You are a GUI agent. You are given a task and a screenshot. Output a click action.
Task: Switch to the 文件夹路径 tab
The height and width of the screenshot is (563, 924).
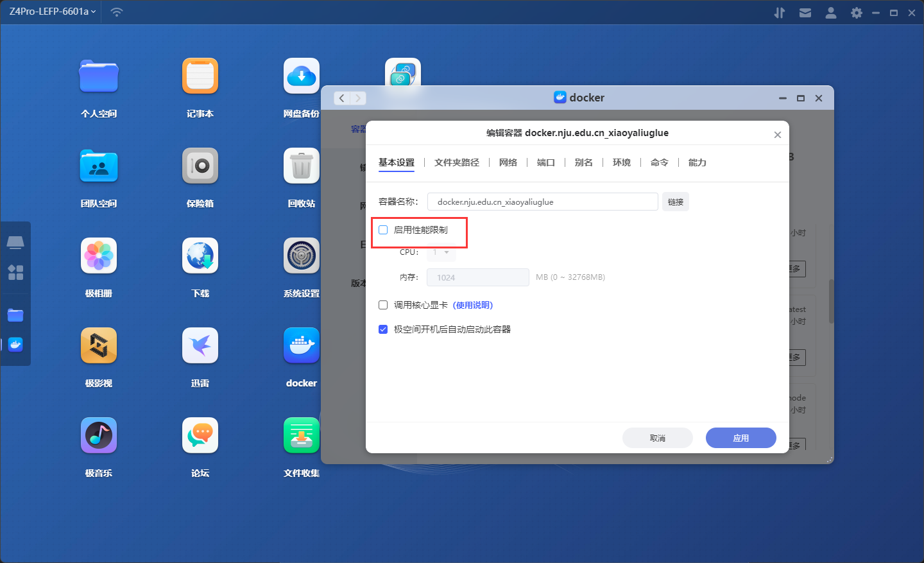coord(456,162)
